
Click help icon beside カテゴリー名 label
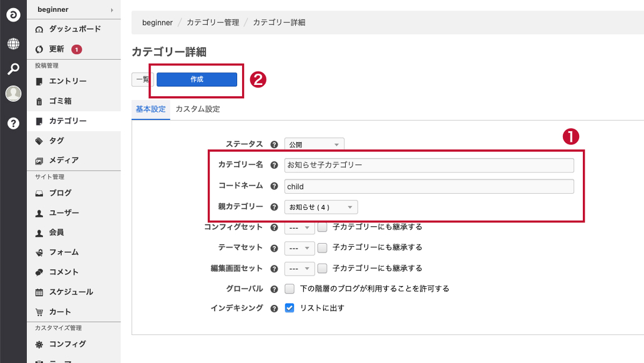274,165
